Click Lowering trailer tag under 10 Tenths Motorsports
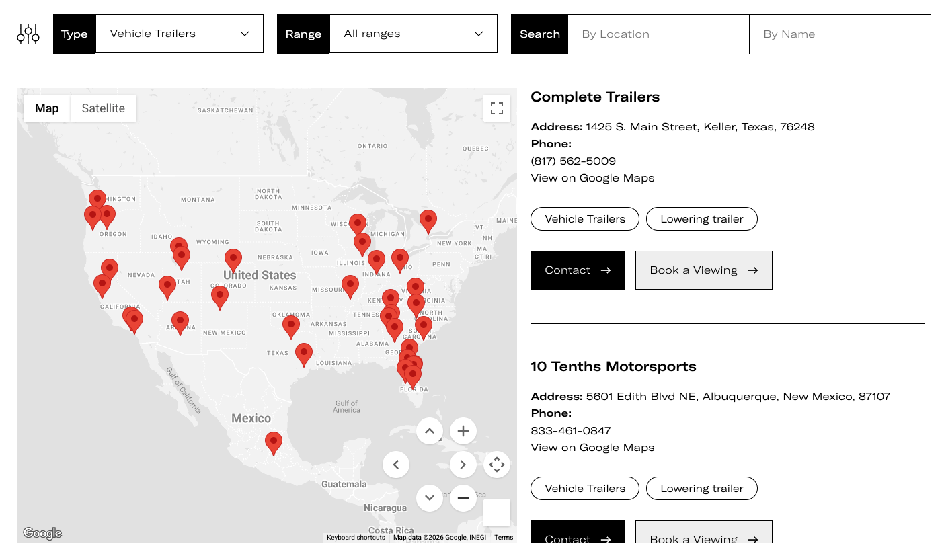The width and height of the screenshot is (942, 560). (702, 489)
